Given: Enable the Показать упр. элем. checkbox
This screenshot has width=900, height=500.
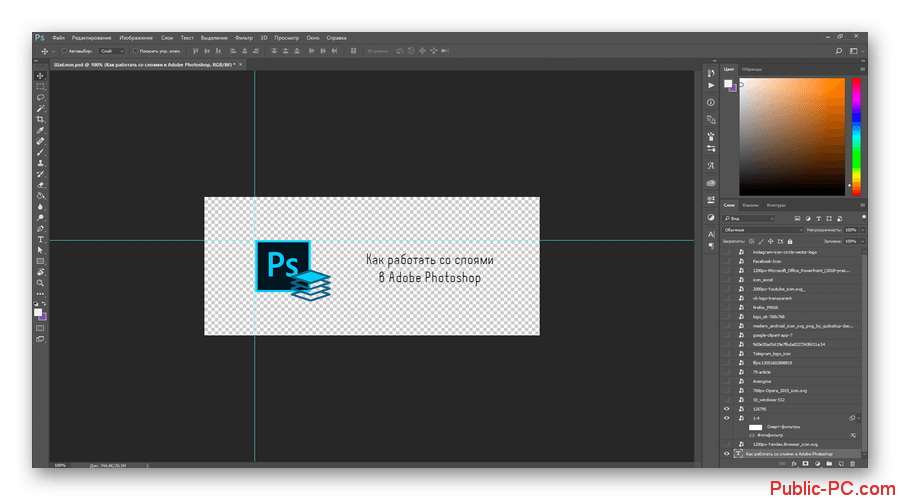Looking at the screenshot, I should 135,51.
